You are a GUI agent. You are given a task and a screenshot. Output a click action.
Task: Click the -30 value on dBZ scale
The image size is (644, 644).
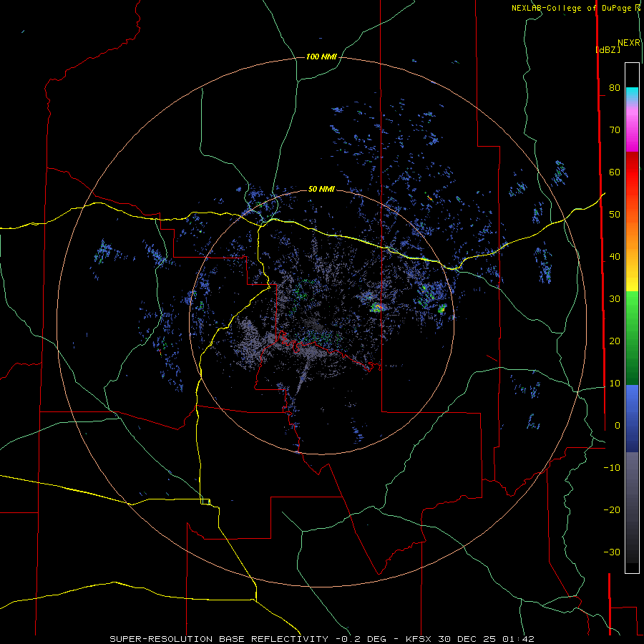tap(612, 552)
